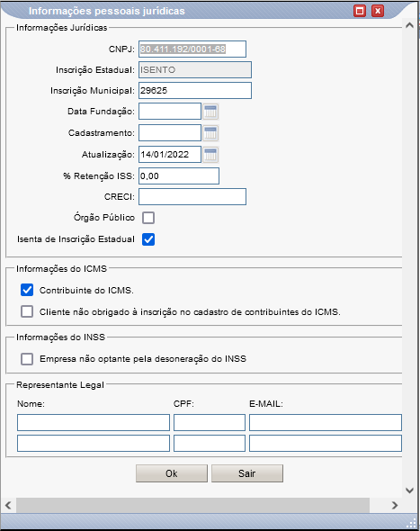Click the Representante Legal group label
The image size is (420, 531).
click(x=60, y=385)
